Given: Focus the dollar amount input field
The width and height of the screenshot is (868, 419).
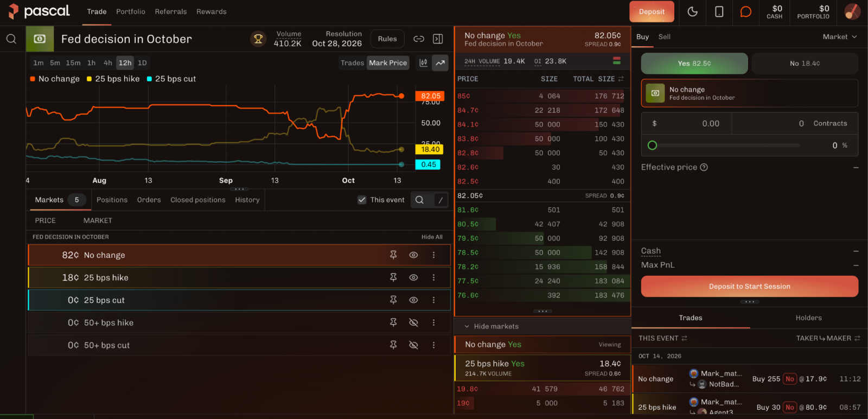Looking at the screenshot, I should [x=687, y=124].
